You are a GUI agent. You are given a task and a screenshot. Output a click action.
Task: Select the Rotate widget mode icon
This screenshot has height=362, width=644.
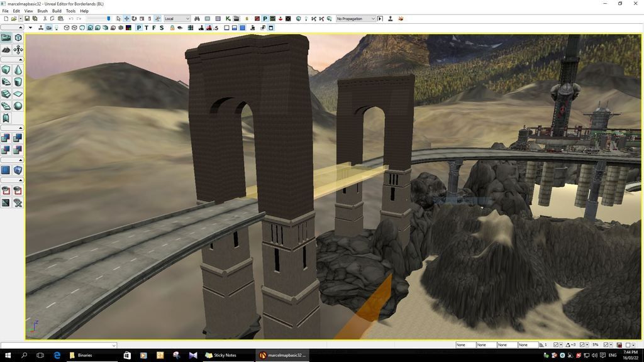coord(134,18)
